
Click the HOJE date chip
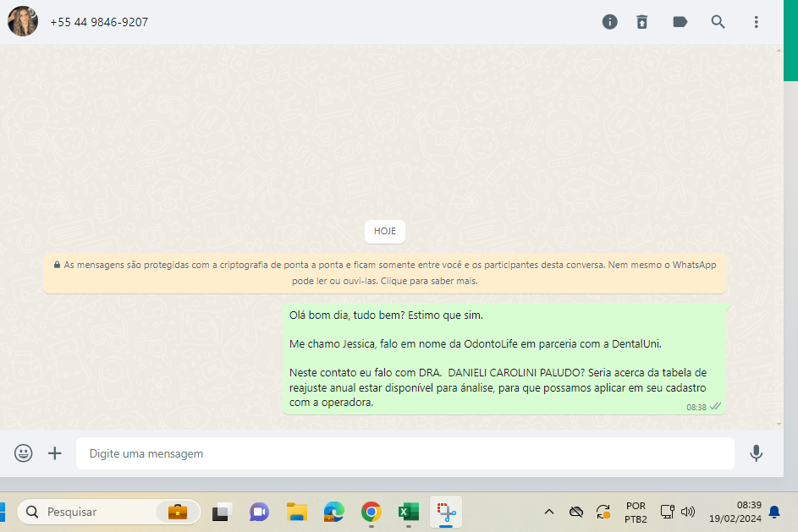click(385, 232)
